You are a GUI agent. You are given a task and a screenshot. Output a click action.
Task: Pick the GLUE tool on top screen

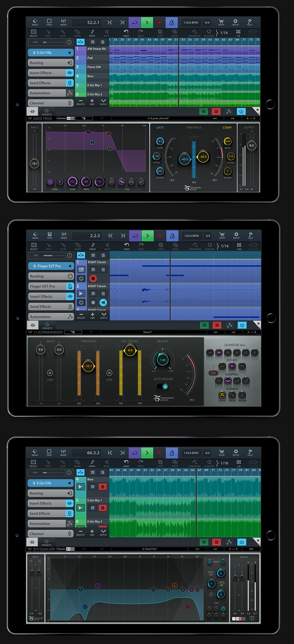tap(62, 33)
